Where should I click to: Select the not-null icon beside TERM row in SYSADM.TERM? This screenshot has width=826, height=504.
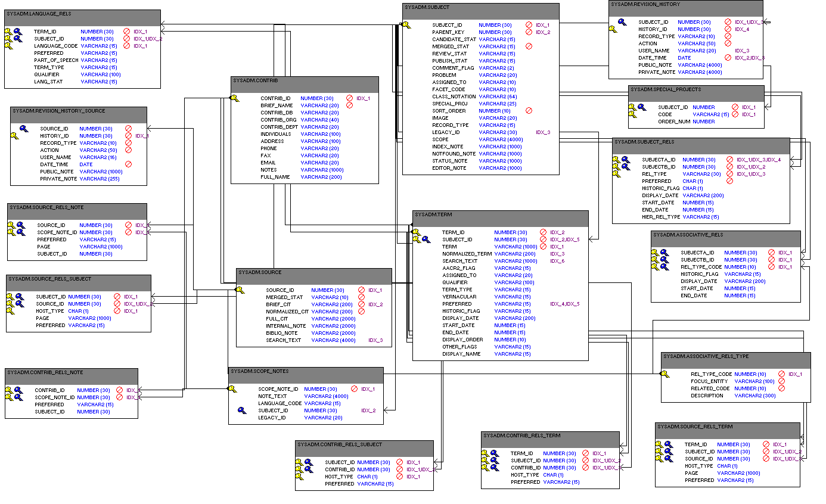[543, 247]
